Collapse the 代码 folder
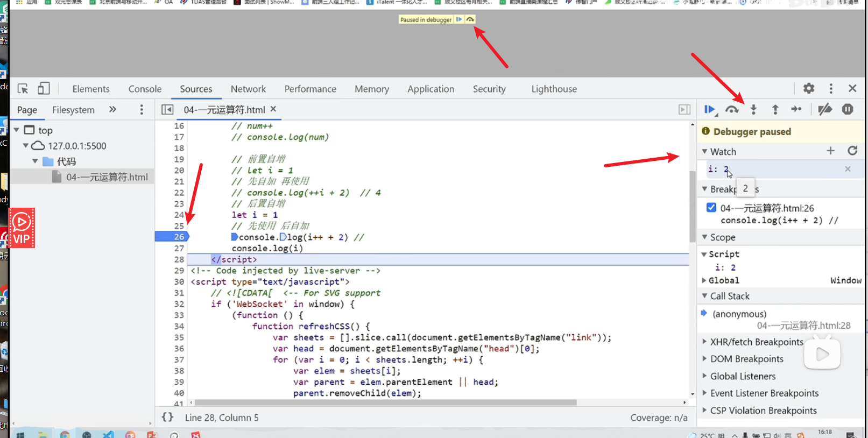Screen dimensions: 868x438 (x=35, y=161)
